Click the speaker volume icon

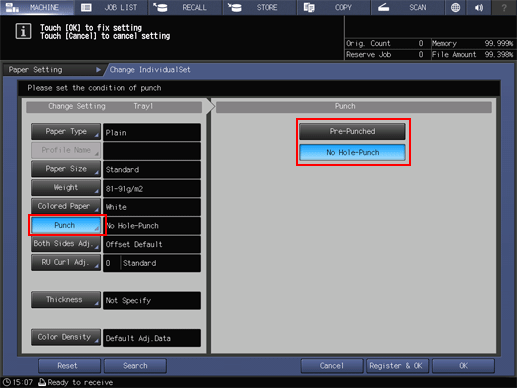pos(479,7)
